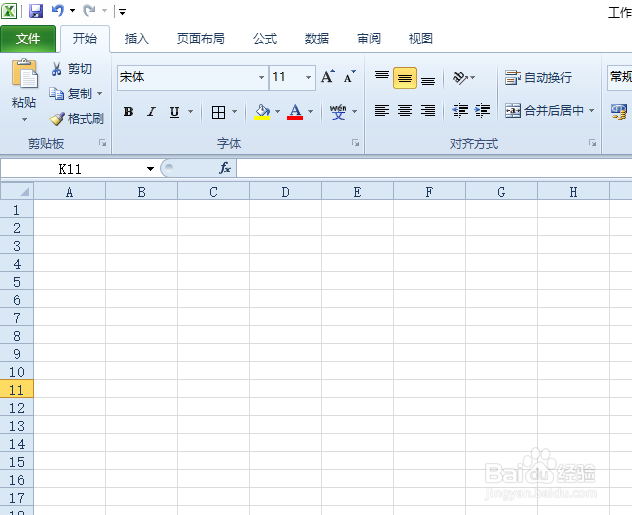Open the copy options dropdown arrow
This screenshot has height=515, width=632.
99,93
